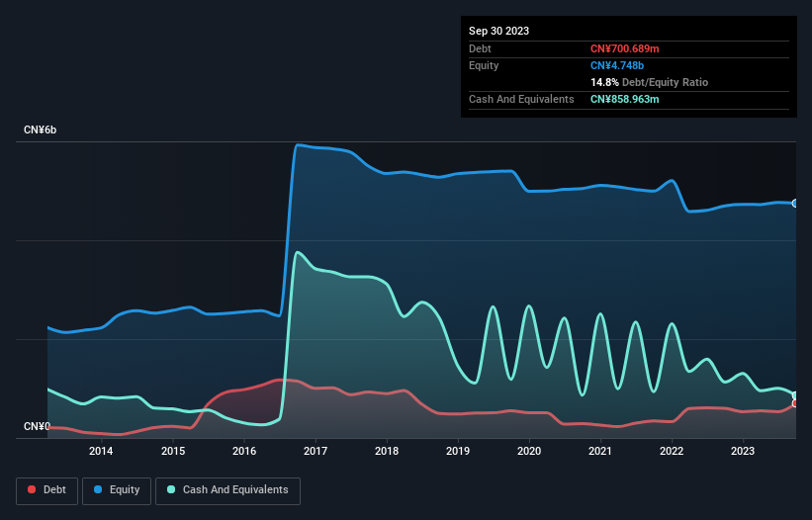Click the CN¥6b y-axis label
The height and width of the screenshot is (520, 812).
click(x=40, y=130)
